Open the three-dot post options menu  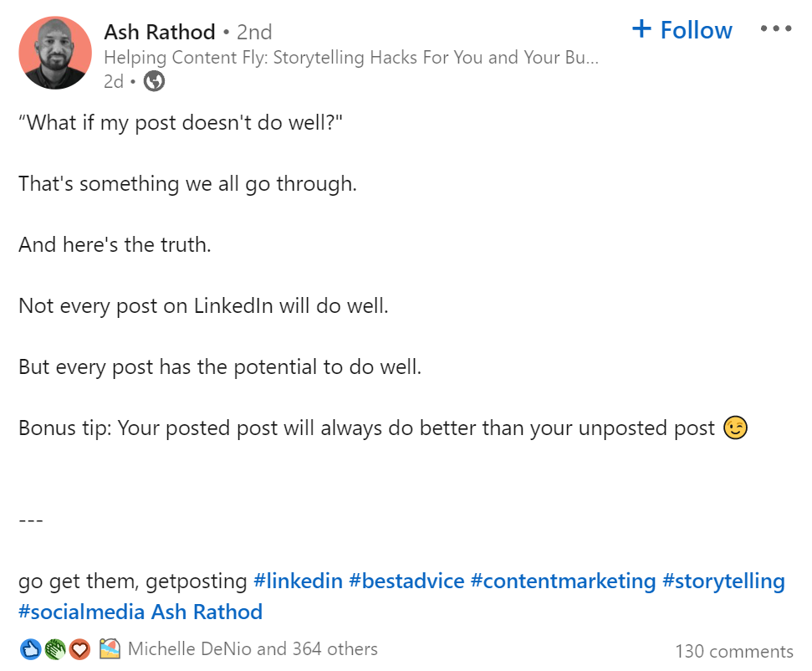775,29
